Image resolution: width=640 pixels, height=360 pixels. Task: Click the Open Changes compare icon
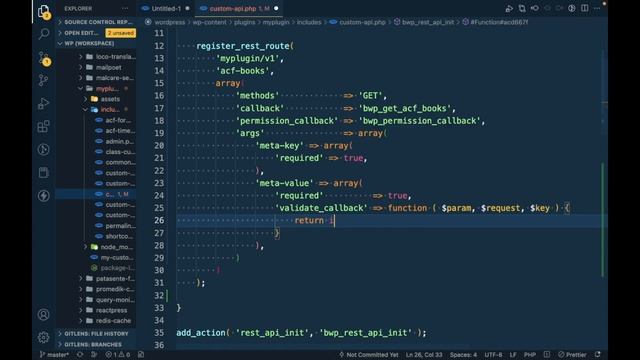click(522, 8)
